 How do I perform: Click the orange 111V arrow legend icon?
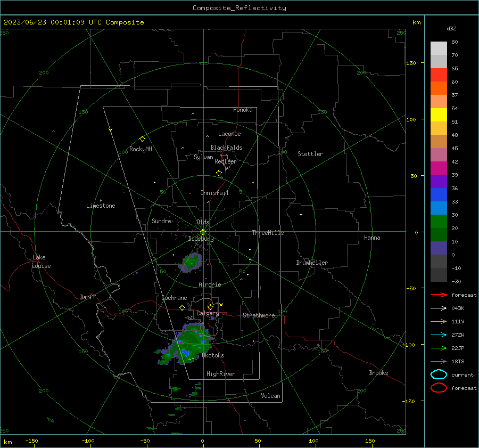[439, 321]
